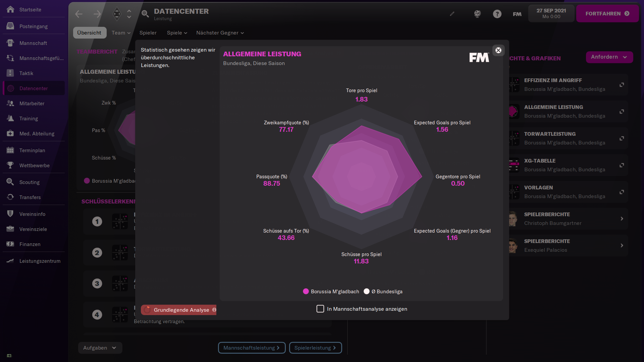Open Mannschaftsleistung button
644x362 pixels.
pyautogui.click(x=252, y=348)
